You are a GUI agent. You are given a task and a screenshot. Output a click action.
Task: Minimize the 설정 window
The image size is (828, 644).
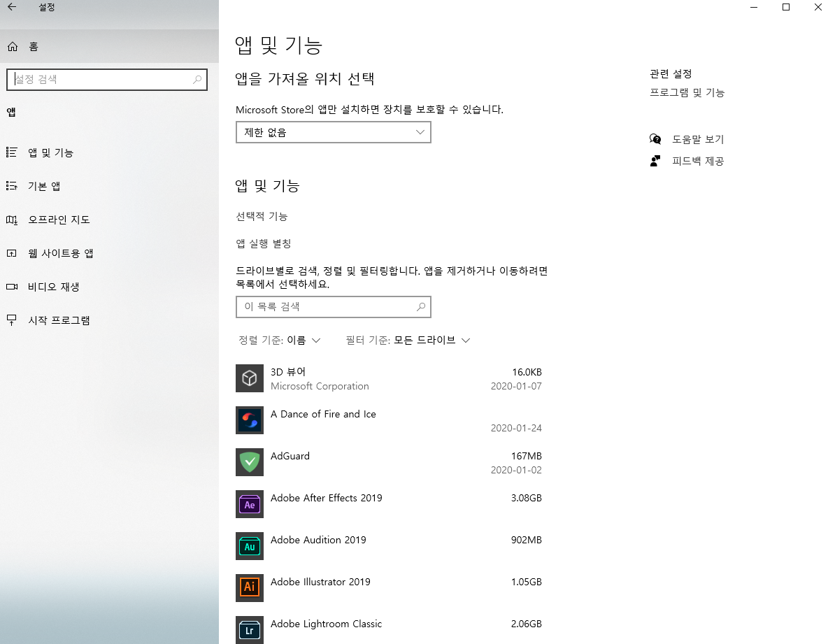(754, 7)
